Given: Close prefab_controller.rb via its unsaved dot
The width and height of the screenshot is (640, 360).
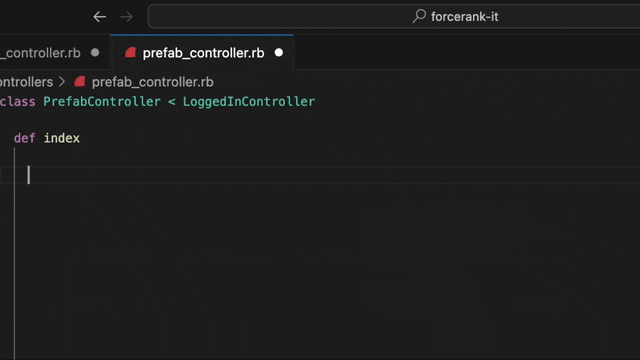Looking at the screenshot, I should point(279,53).
